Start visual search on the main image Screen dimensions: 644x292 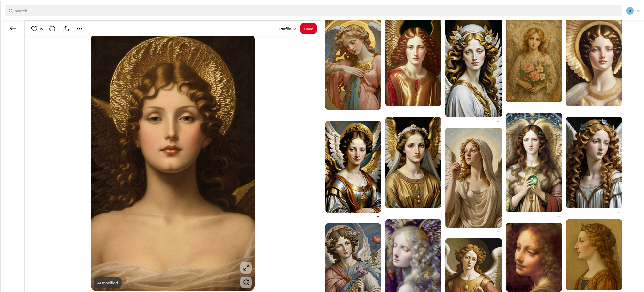coord(246,282)
